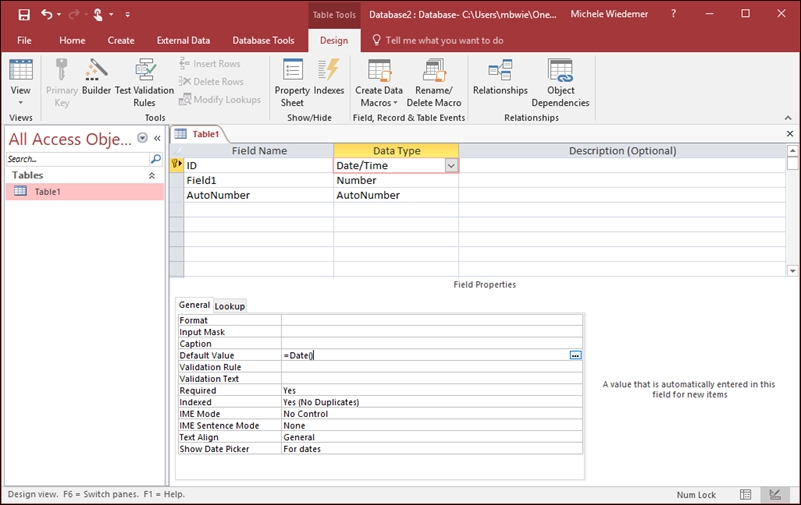Switch to Design View in status bar
Image resolution: width=801 pixels, height=505 pixels.
pos(775,494)
